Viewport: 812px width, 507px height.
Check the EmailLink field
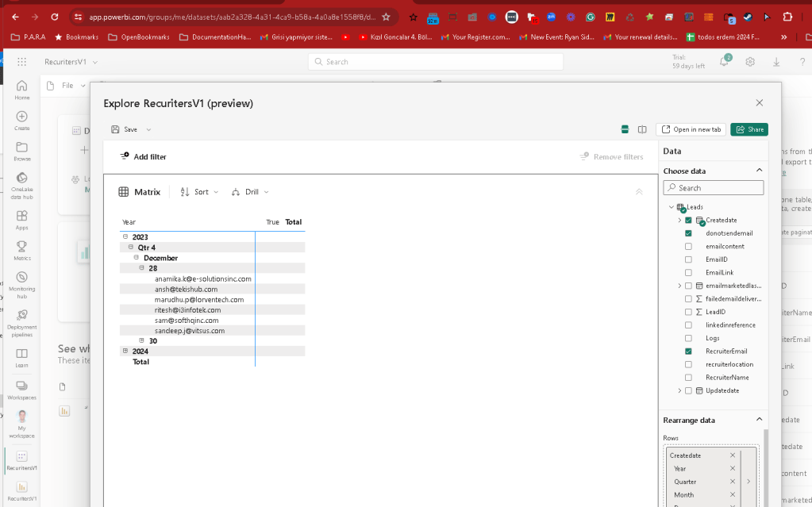[x=688, y=272]
